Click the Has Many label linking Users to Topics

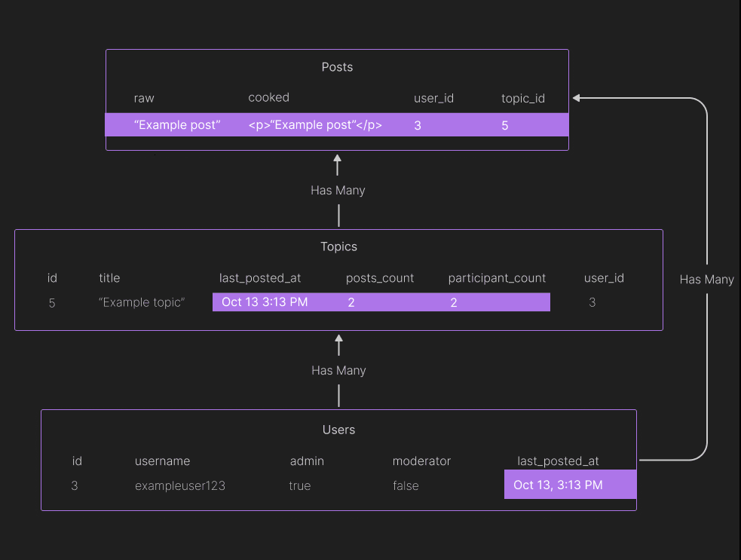[338, 371]
